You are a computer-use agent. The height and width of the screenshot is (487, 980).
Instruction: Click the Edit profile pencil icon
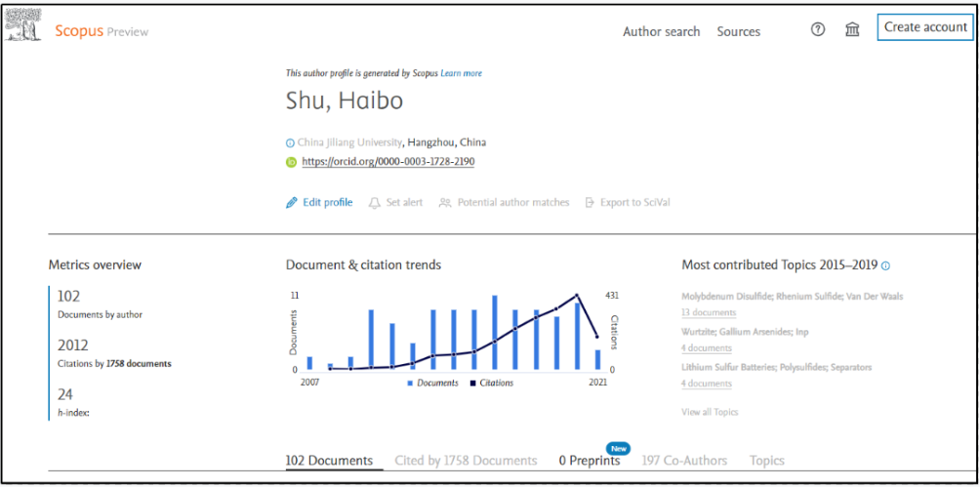[x=291, y=203]
